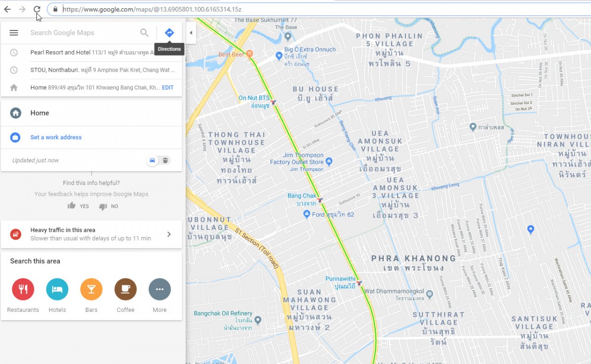The width and height of the screenshot is (591, 364).
Task: Choose the Home 899/49 address suggestion
Action: pyautogui.click(x=92, y=88)
